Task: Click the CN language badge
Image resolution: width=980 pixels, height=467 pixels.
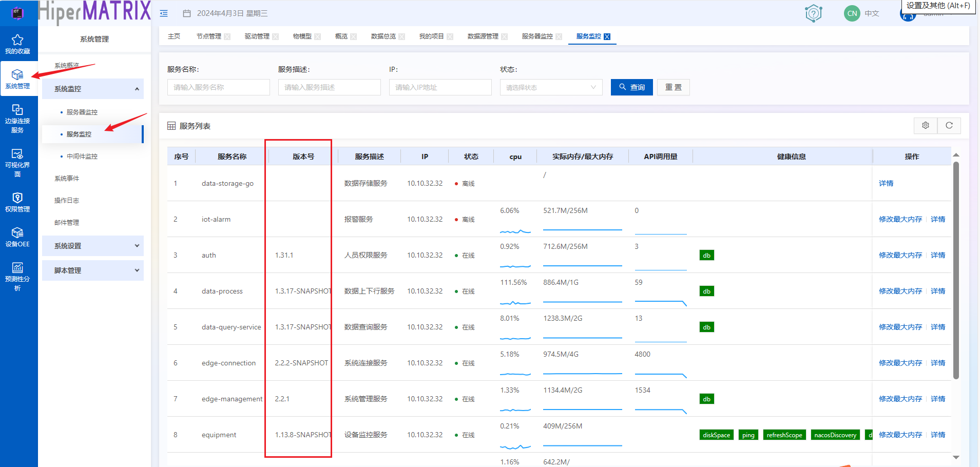Action: coord(852,13)
